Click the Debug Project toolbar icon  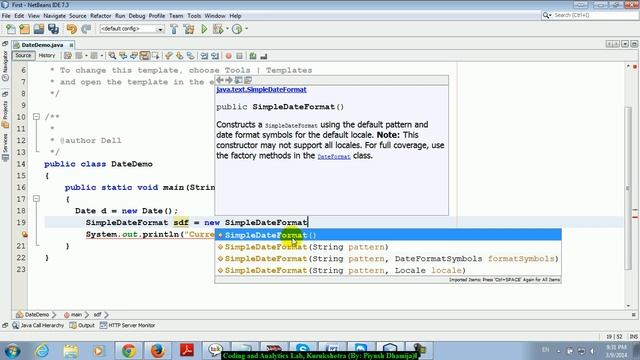[x=218, y=29]
